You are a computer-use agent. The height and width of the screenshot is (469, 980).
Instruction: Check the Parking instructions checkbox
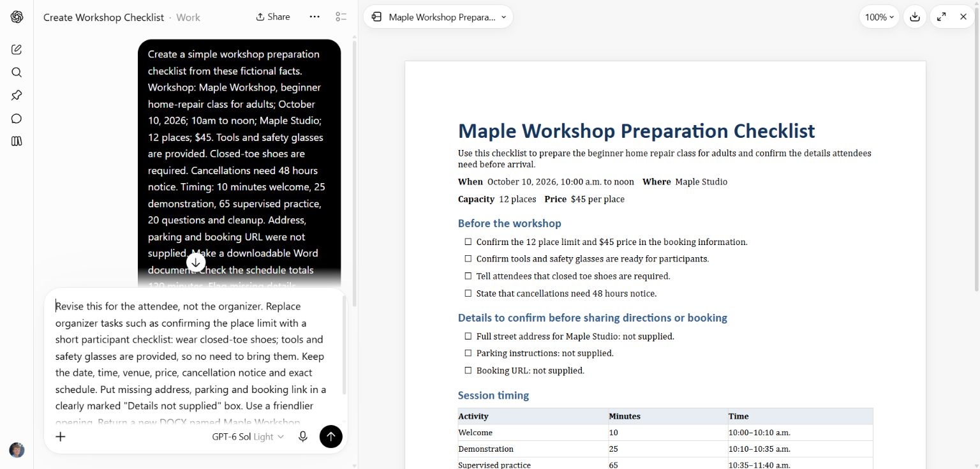(468, 353)
